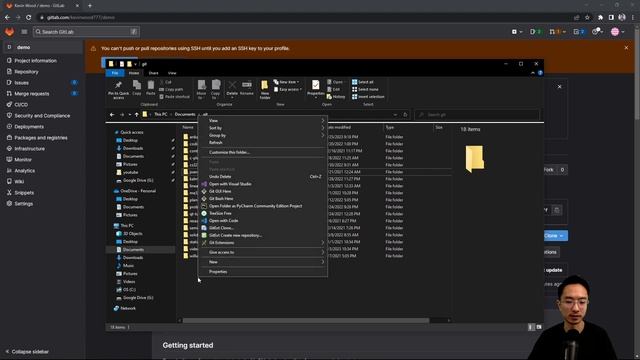
Task: Open the GitLab user avatar menu
Action: pyautogui.click(x=618, y=32)
